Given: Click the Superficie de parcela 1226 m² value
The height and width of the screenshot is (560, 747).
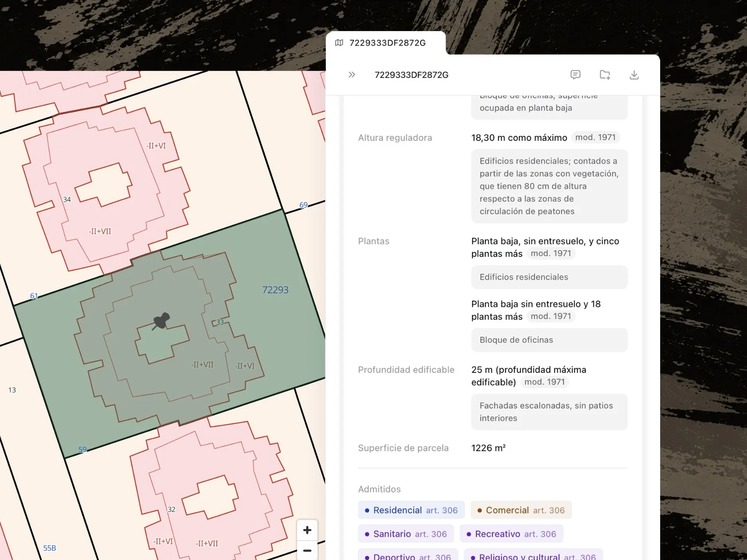Looking at the screenshot, I should pyautogui.click(x=488, y=448).
